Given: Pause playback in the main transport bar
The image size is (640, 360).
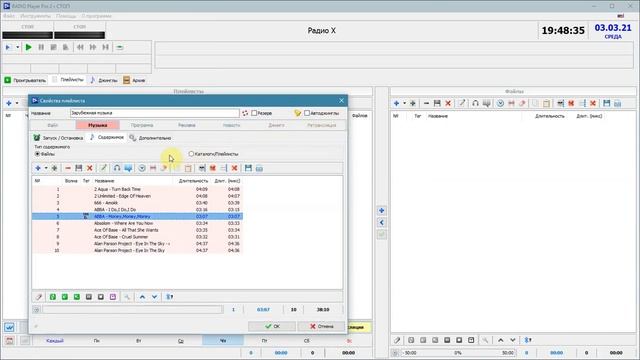Looking at the screenshot, I should click(x=41, y=47).
